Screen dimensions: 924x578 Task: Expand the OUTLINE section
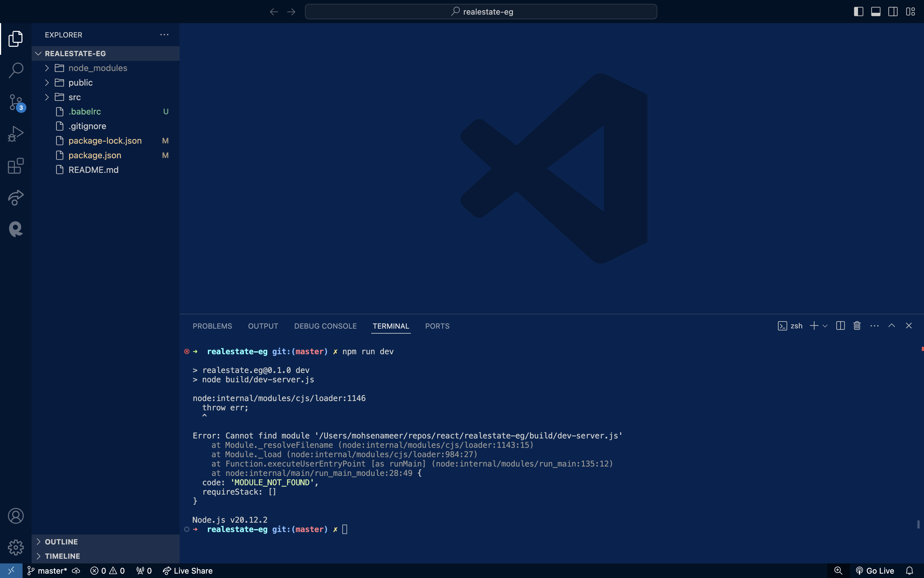[106, 542]
